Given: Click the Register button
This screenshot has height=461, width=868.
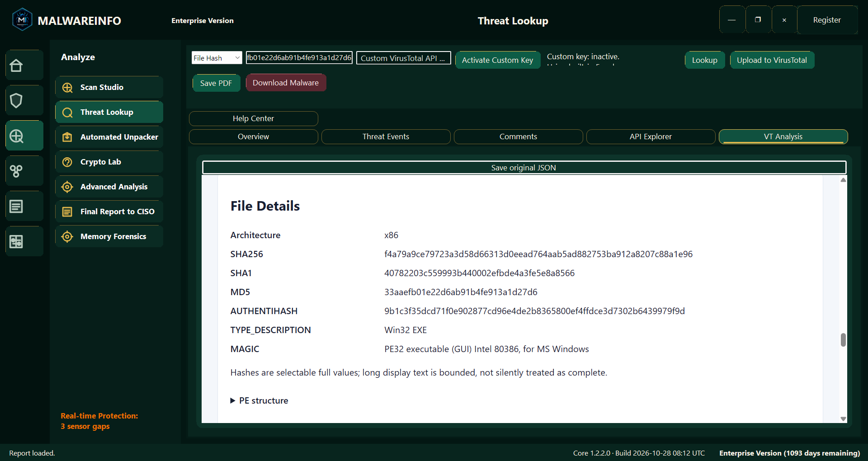Looking at the screenshot, I should point(827,20).
